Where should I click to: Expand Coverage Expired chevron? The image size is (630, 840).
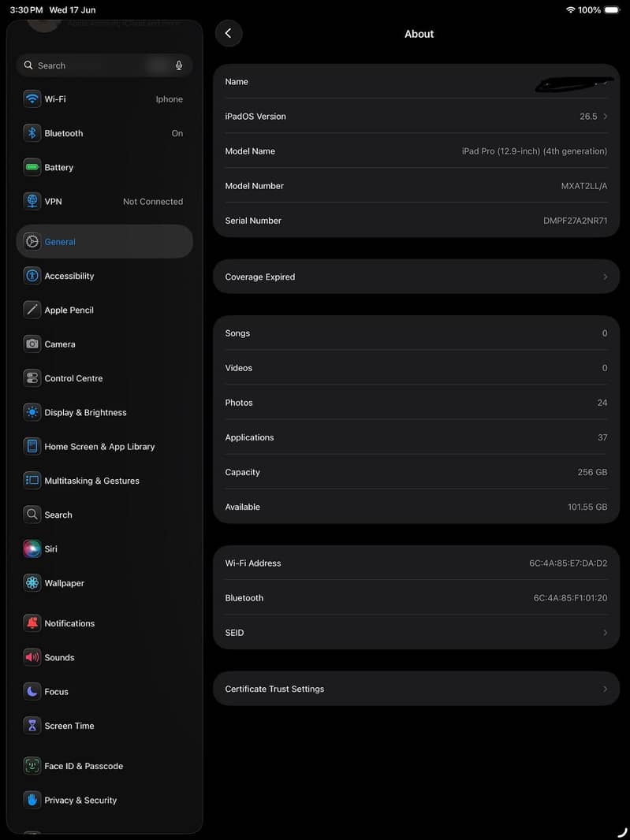click(606, 277)
